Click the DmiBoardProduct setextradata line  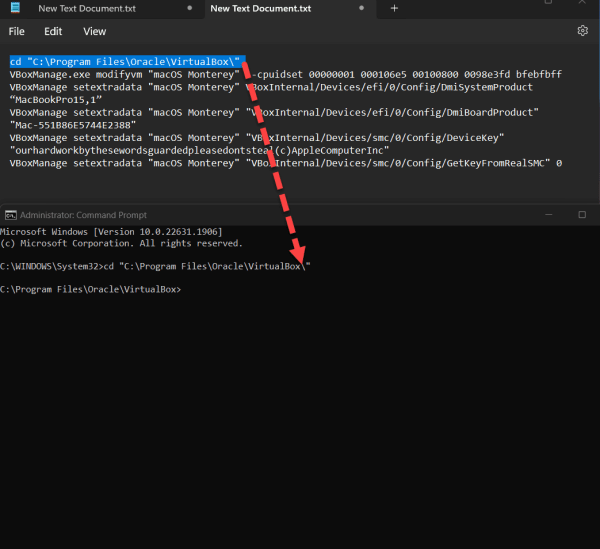point(274,112)
